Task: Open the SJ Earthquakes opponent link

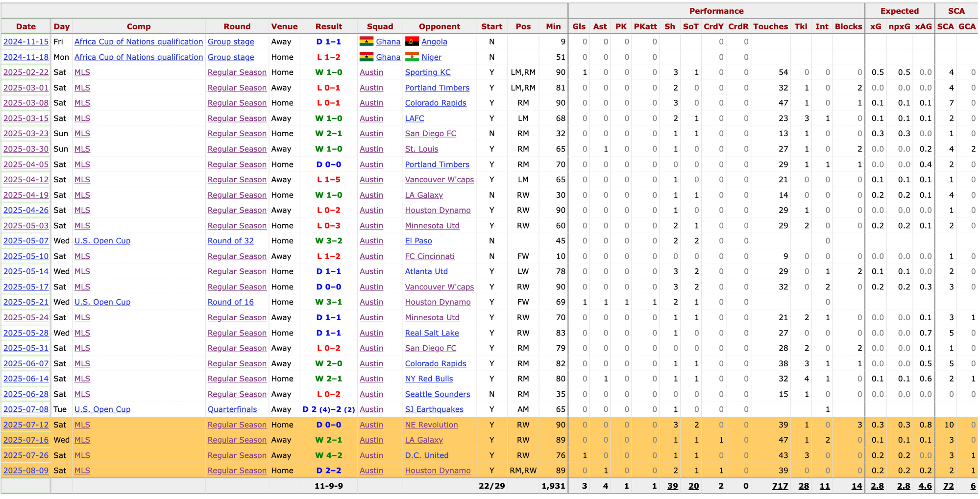Action: tap(434, 409)
